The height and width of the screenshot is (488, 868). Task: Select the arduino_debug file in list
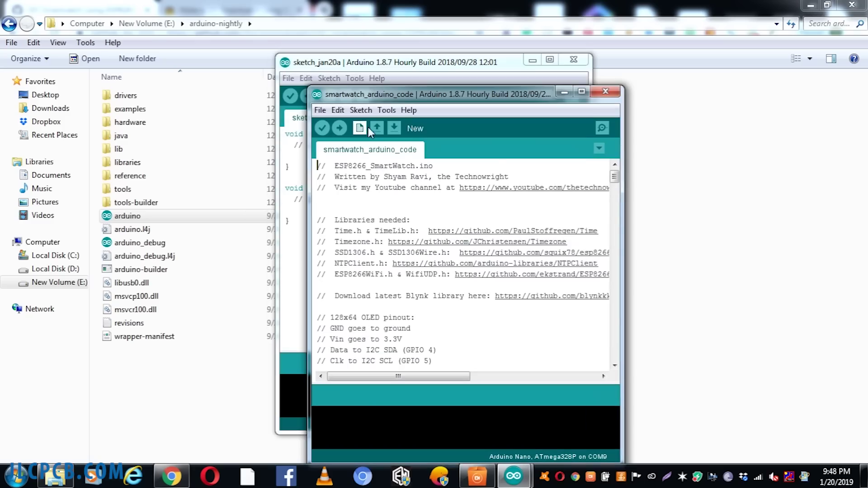[x=139, y=243]
